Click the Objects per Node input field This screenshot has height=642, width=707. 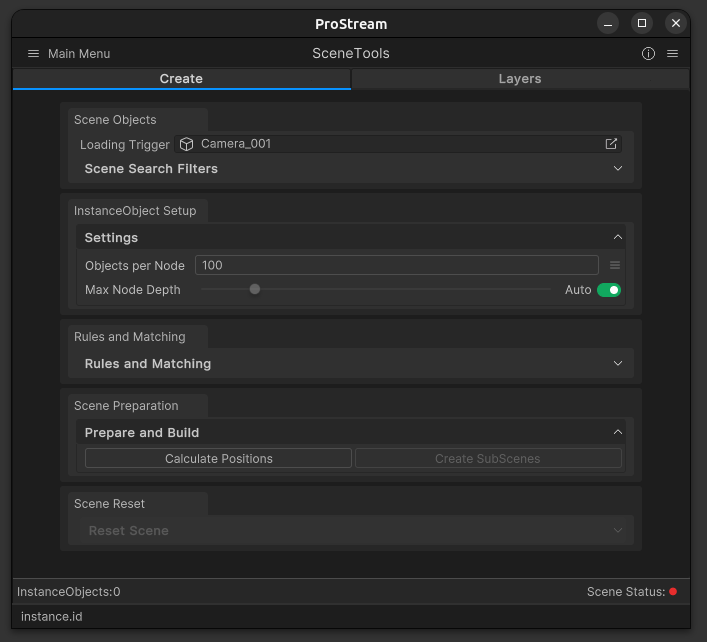click(397, 265)
